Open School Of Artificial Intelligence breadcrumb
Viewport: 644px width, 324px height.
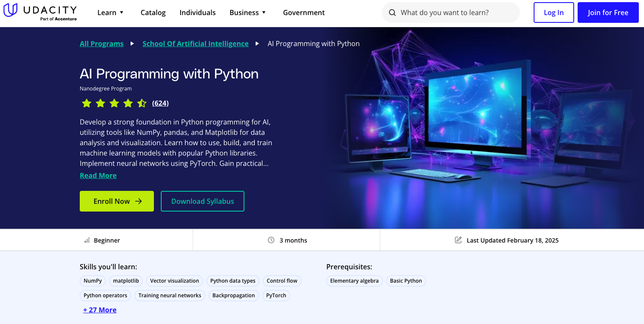196,44
